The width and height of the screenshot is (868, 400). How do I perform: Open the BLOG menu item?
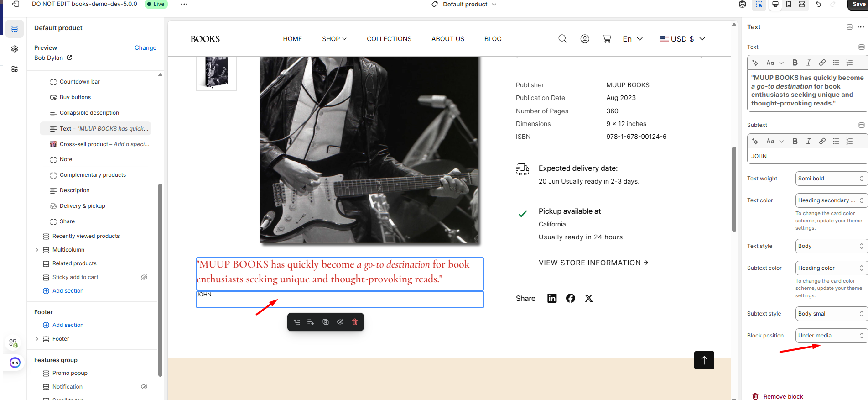[x=493, y=39]
